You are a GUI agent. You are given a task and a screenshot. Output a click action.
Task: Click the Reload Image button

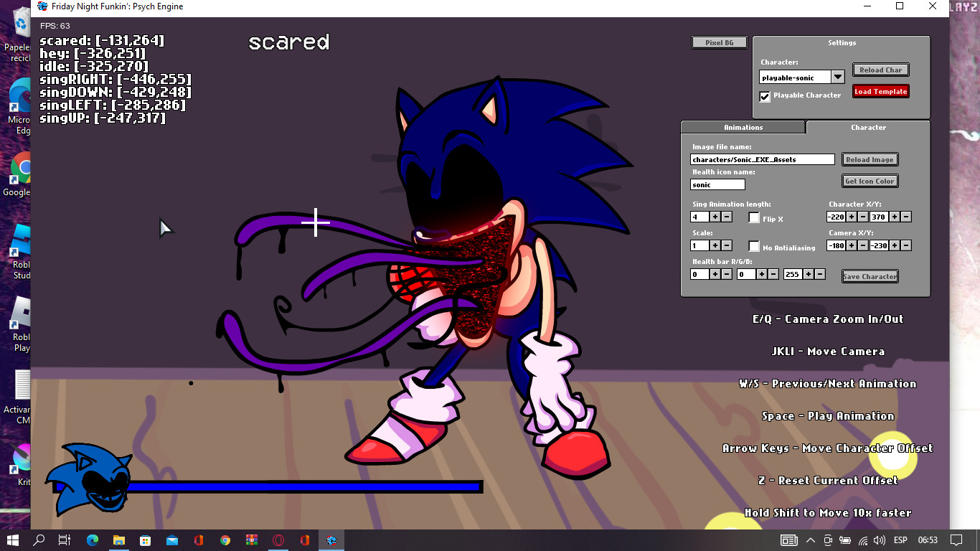[870, 159]
